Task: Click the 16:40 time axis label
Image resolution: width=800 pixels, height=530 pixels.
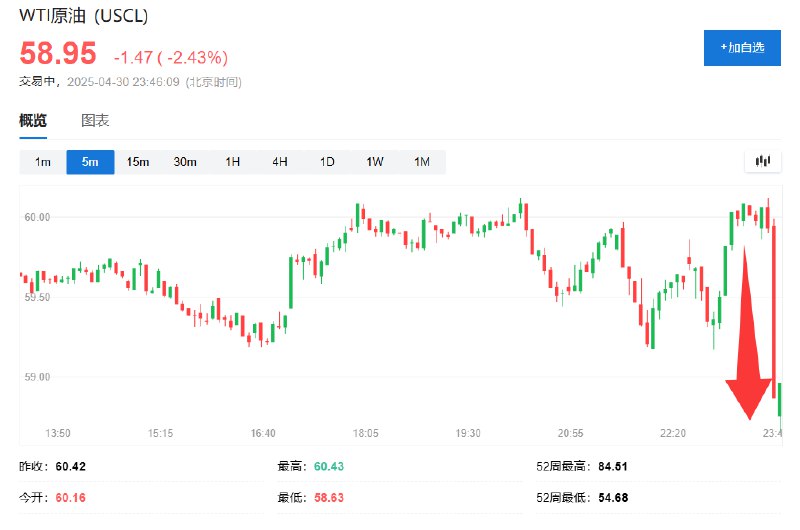Action: tap(263, 433)
